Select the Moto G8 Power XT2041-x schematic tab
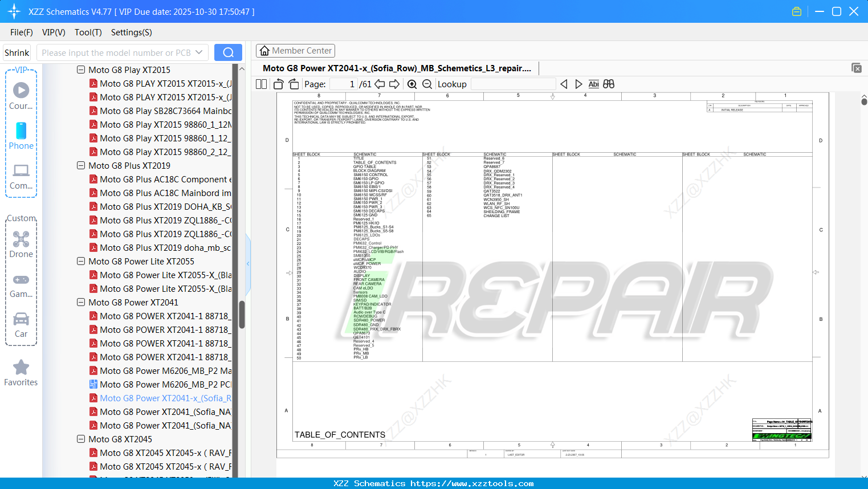Image resolution: width=868 pixels, height=489 pixels. coord(397,68)
